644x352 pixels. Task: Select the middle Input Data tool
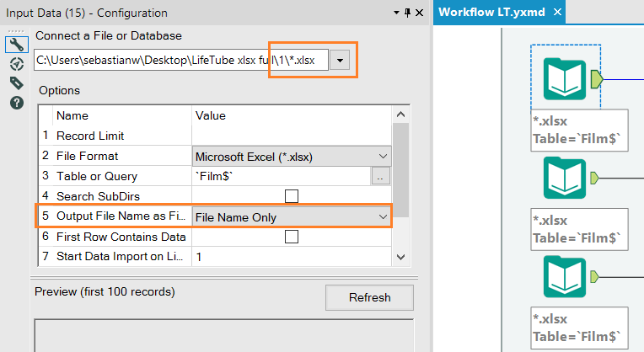pos(565,178)
